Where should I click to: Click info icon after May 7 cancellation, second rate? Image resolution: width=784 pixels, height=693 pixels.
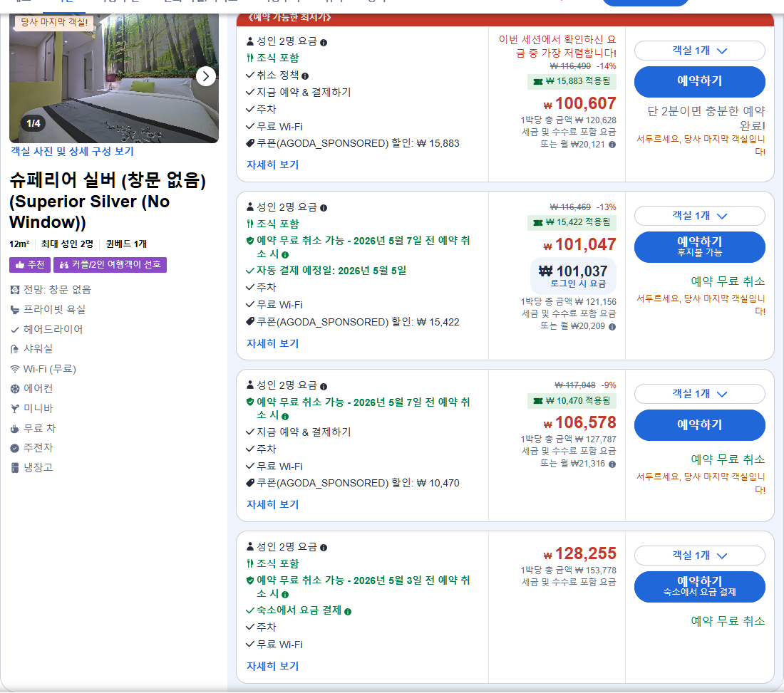tap(285, 255)
